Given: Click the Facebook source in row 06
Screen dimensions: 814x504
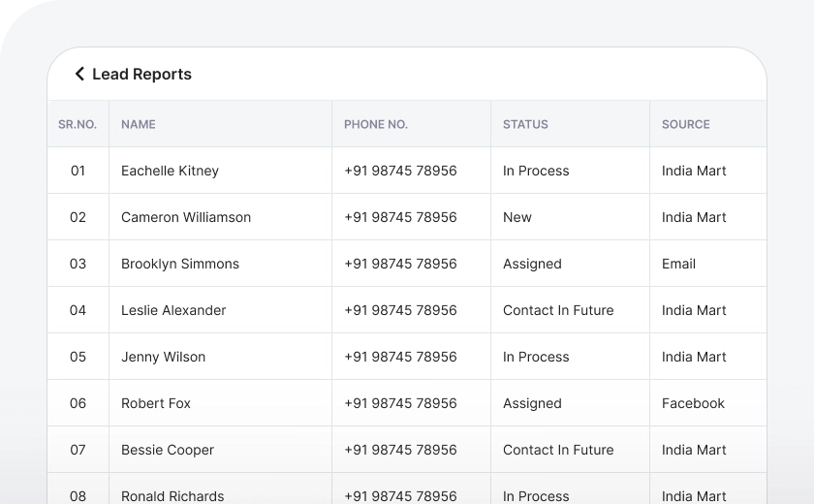Looking at the screenshot, I should [693, 403].
